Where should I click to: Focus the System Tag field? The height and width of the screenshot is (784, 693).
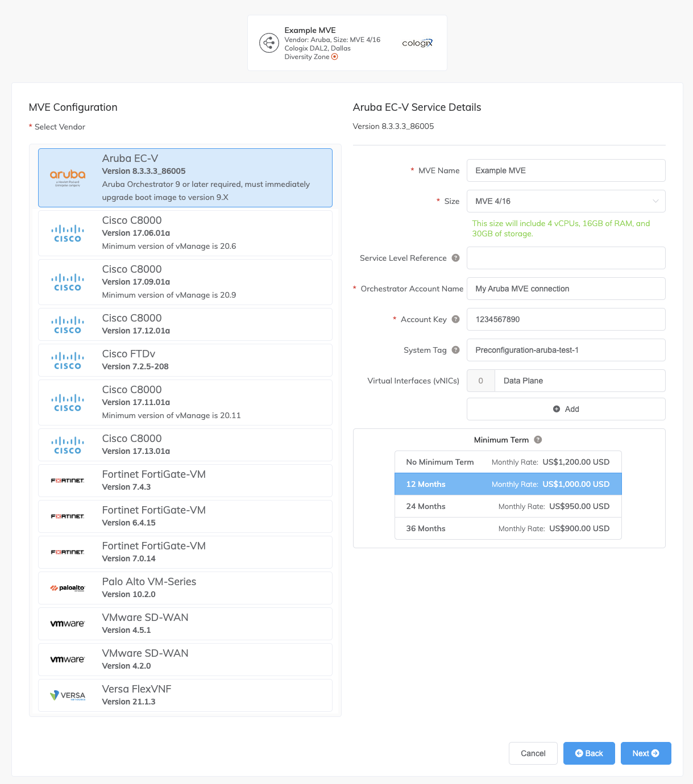click(566, 350)
